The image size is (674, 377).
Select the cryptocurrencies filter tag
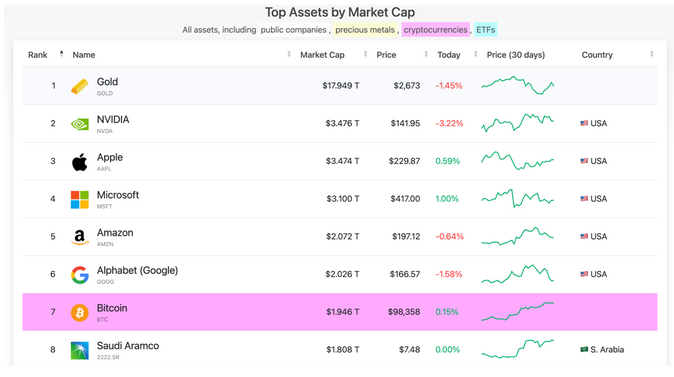[435, 30]
